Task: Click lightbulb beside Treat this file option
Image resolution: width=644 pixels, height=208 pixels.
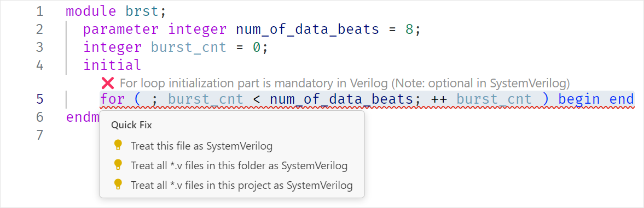Action: (118, 145)
